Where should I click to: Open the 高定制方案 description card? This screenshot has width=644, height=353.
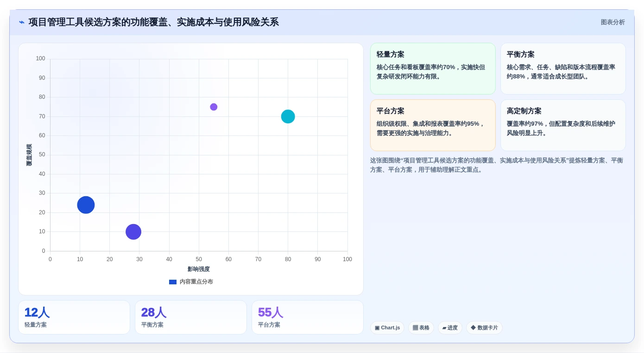tap(563, 125)
